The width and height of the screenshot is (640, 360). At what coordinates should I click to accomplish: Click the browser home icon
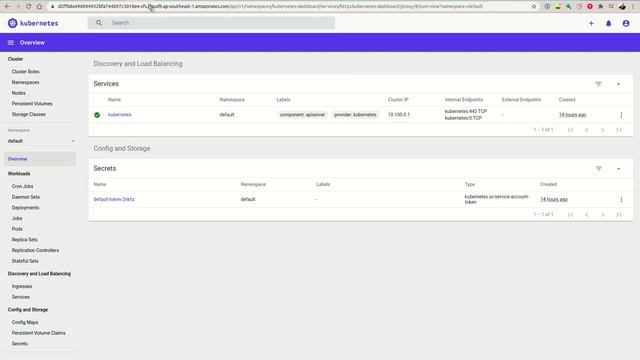[x=39, y=7]
